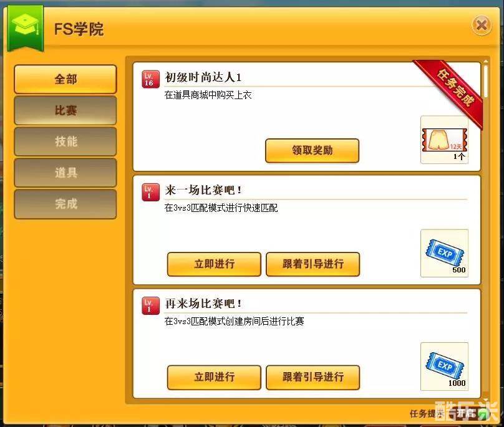Click 立即进行 for 来一场比赛吧 quest

214,264
